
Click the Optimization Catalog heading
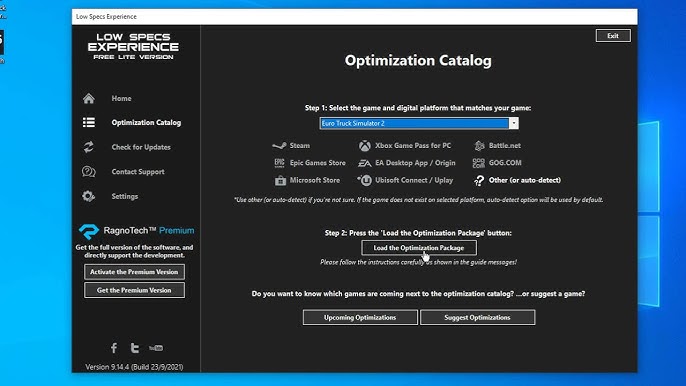[x=418, y=60]
